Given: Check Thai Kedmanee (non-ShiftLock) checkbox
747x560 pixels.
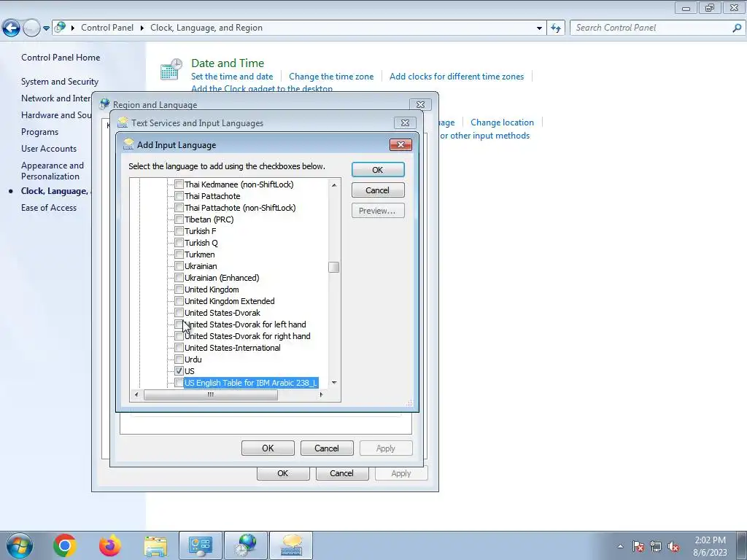Looking at the screenshot, I should tap(179, 184).
